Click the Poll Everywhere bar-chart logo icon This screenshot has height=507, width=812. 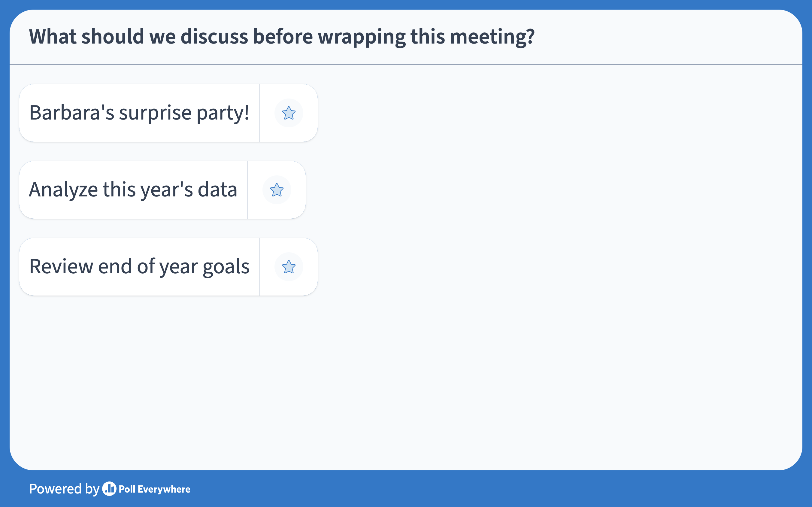(x=109, y=489)
